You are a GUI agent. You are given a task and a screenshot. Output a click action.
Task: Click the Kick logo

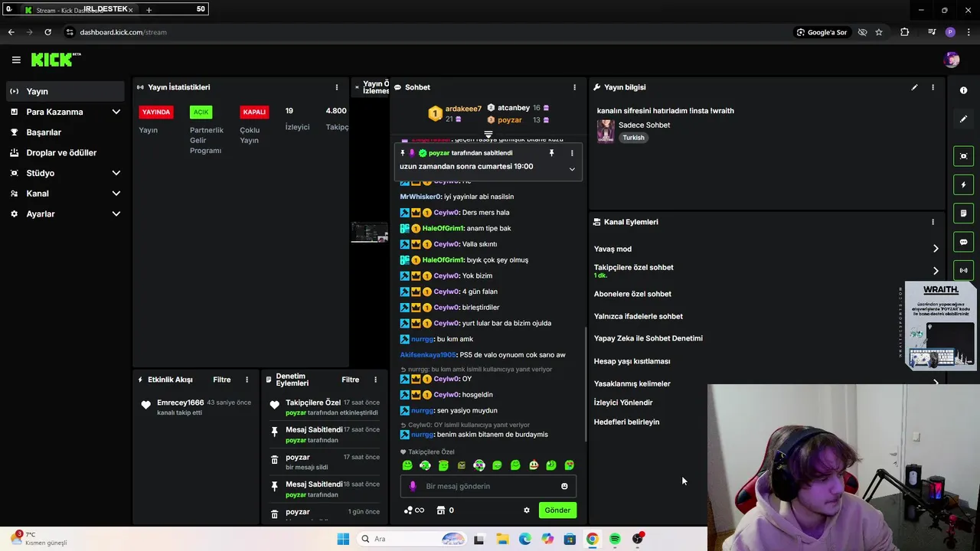55,60
